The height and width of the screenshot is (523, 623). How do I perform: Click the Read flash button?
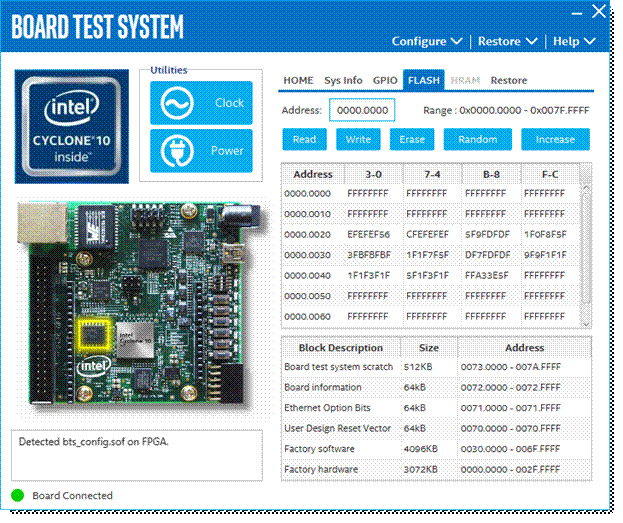coord(304,139)
